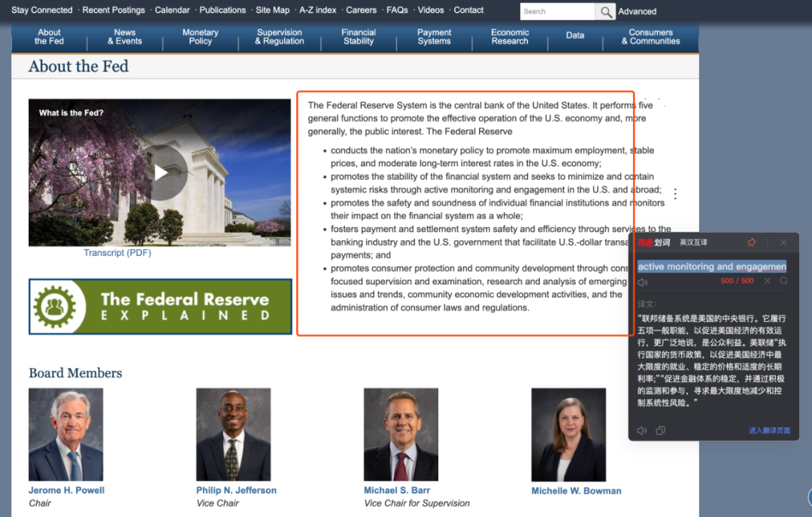
Task: Click the search magnifier button in the site header
Action: click(x=605, y=11)
